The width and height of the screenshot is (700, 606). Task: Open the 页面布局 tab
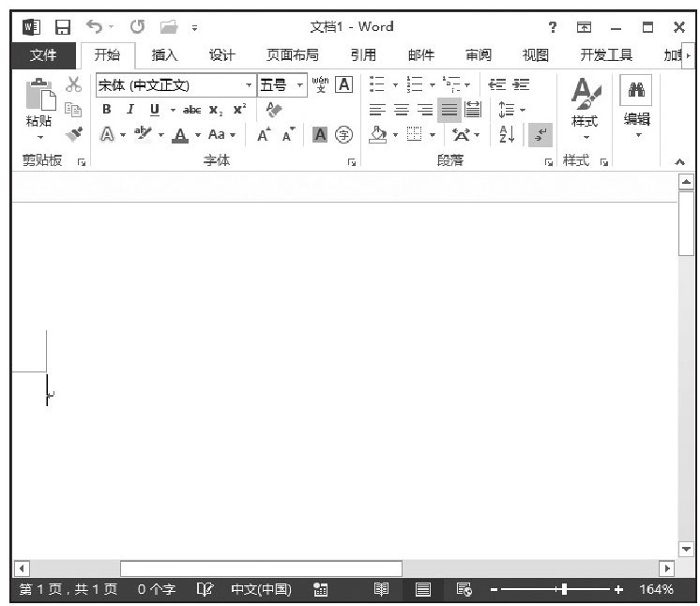point(292,55)
